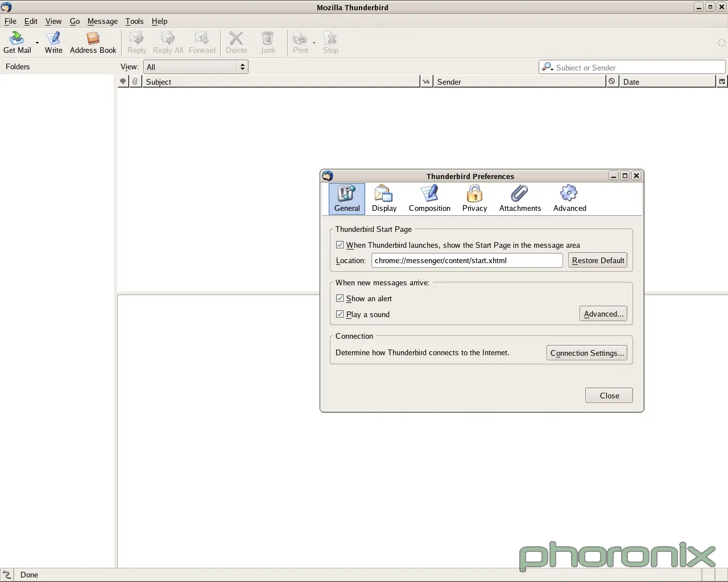Sort messages by Subject column
Image resolution: width=728 pixels, height=582 pixels.
point(280,82)
